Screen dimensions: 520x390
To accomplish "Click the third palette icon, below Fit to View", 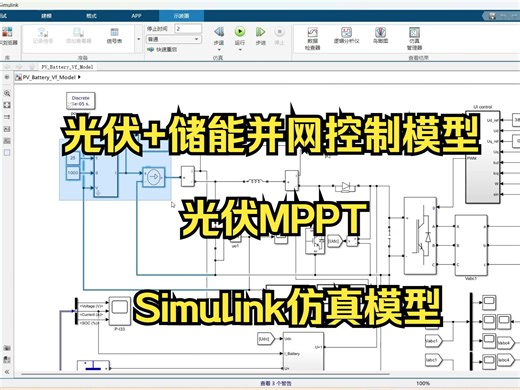I will (7, 117).
